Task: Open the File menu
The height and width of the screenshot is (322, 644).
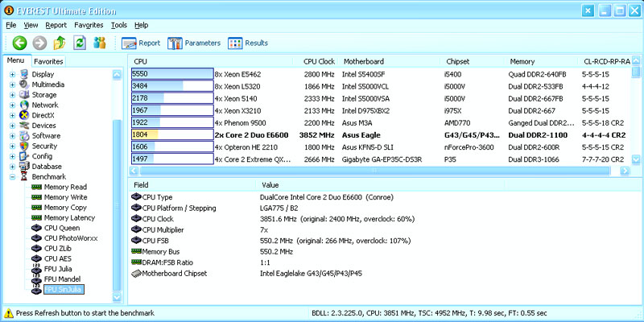Action: coord(11,25)
